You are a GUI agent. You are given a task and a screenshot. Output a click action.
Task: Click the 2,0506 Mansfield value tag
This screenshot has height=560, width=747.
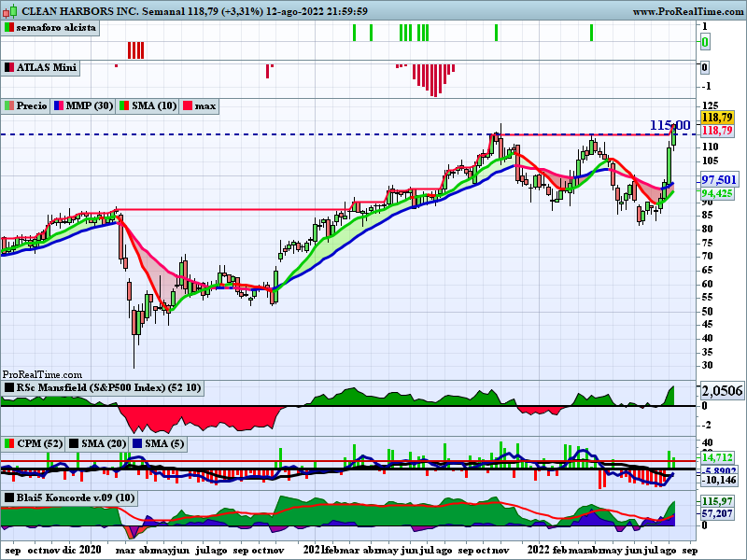[722, 391]
